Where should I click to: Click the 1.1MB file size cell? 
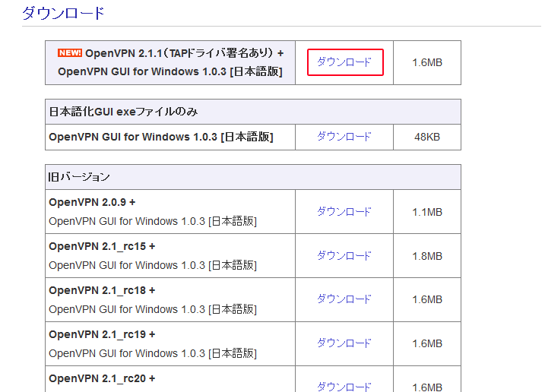click(426, 212)
